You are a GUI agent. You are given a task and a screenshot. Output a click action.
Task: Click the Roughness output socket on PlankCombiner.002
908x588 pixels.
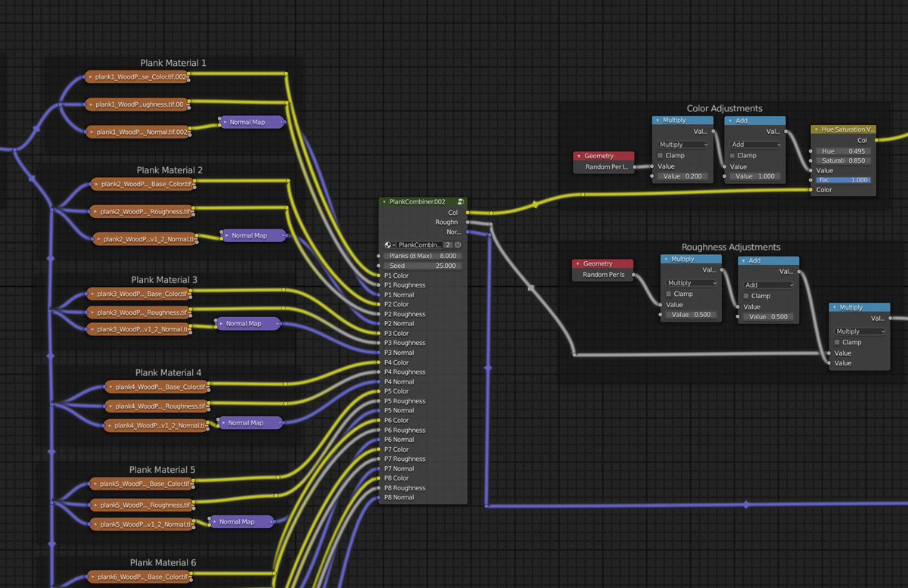point(468,222)
